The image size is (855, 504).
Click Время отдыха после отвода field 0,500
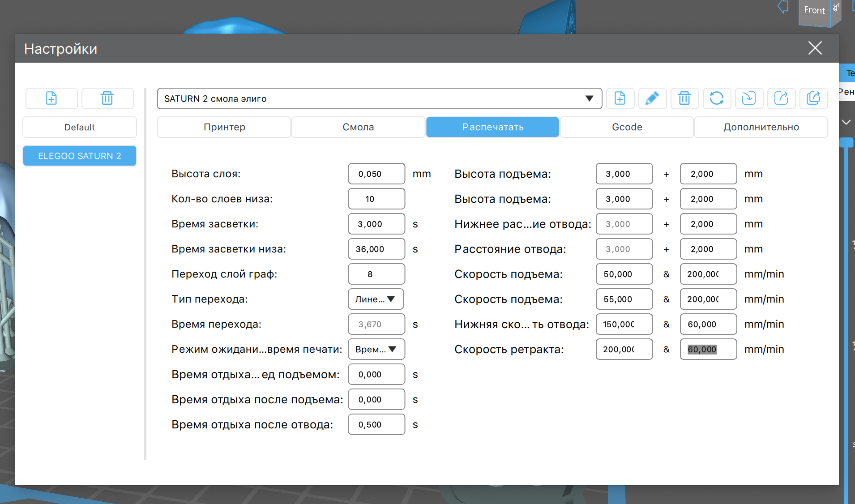(x=376, y=424)
